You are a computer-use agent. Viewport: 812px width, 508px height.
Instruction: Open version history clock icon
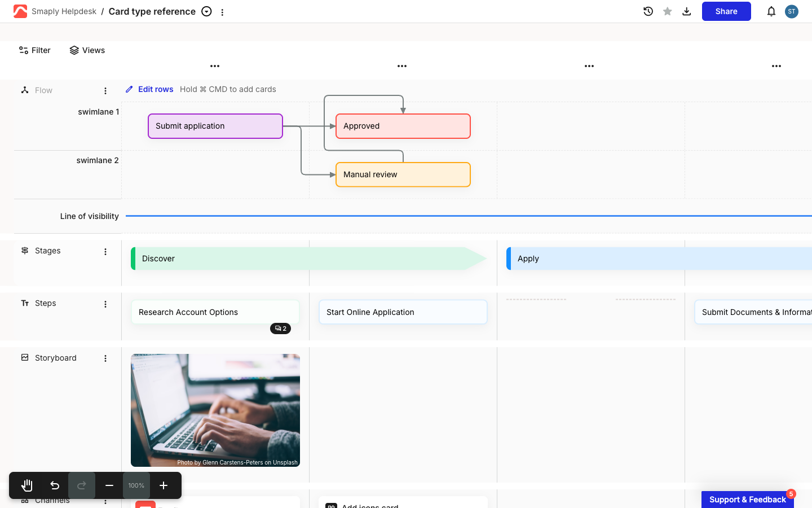point(648,11)
